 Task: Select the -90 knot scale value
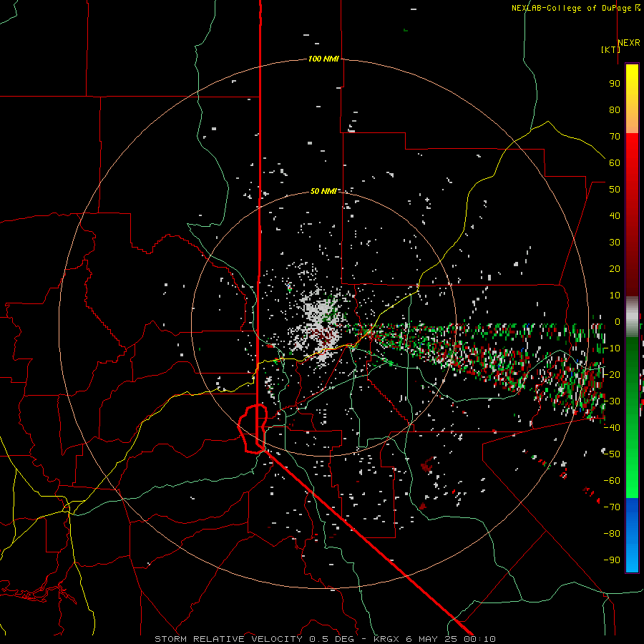click(x=612, y=560)
